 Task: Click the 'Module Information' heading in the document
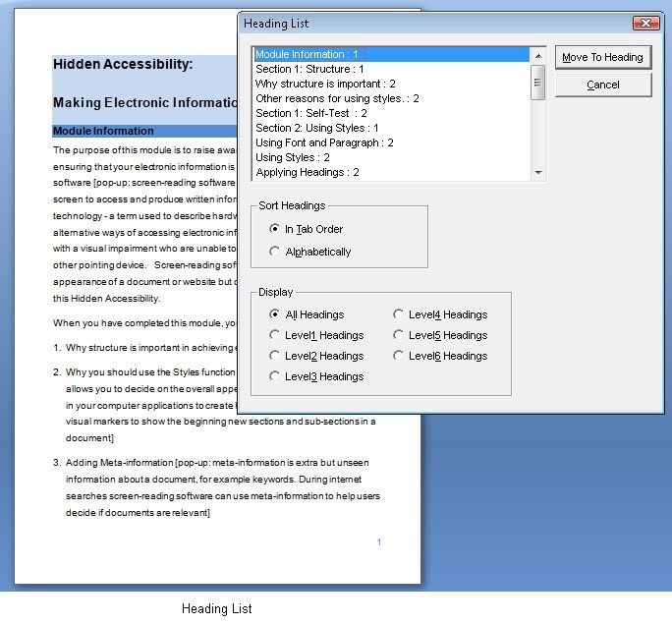click(103, 131)
